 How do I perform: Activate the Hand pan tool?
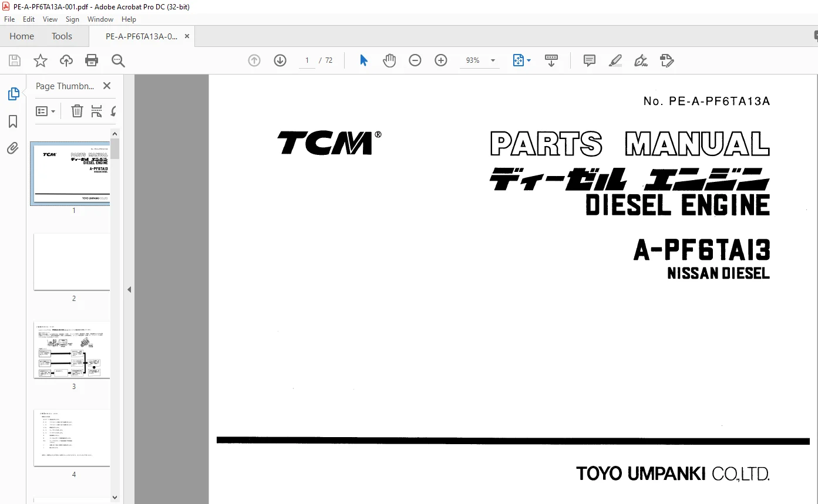[389, 60]
